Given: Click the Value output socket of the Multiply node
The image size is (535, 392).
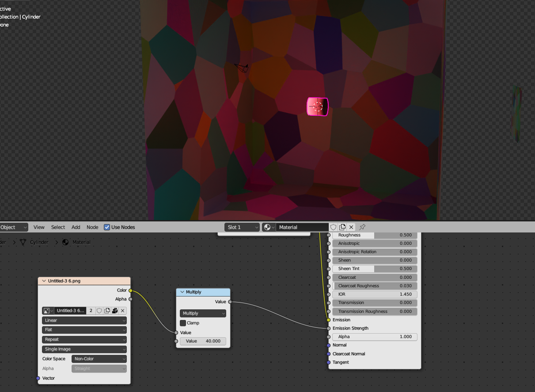Looking at the screenshot, I should (x=230, y=302).
